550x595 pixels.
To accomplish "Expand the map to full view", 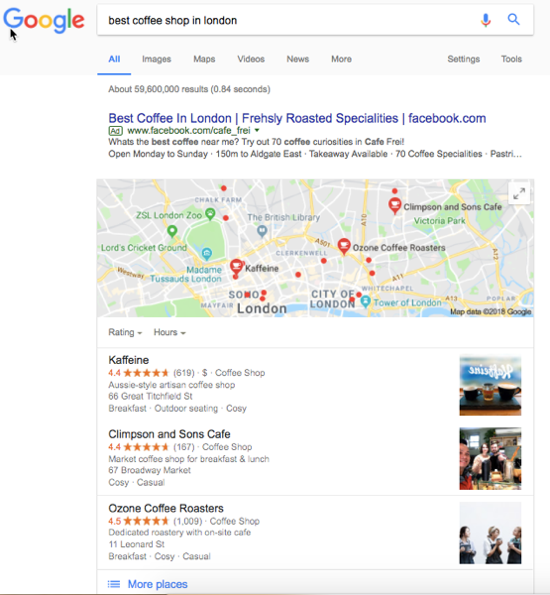I will click(x=519, y=194).
